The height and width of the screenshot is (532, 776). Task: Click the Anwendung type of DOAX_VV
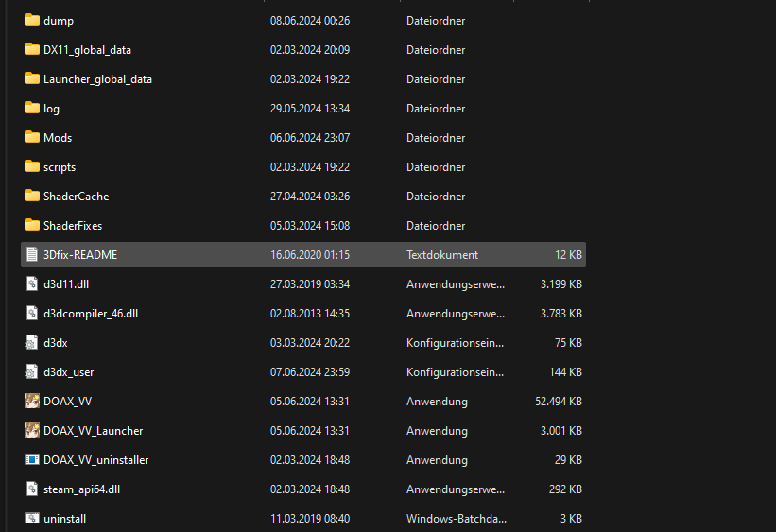(437, 402)
